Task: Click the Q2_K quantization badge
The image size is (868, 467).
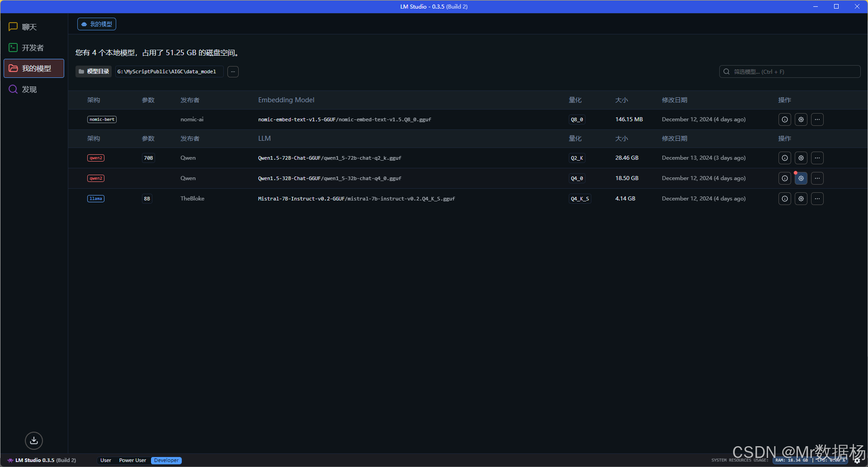Action: 577,158
